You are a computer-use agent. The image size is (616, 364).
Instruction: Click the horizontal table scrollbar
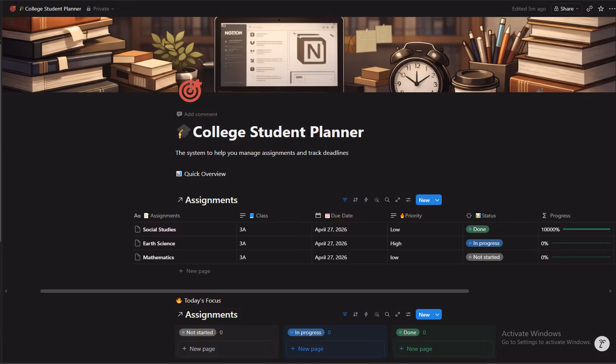254,291
